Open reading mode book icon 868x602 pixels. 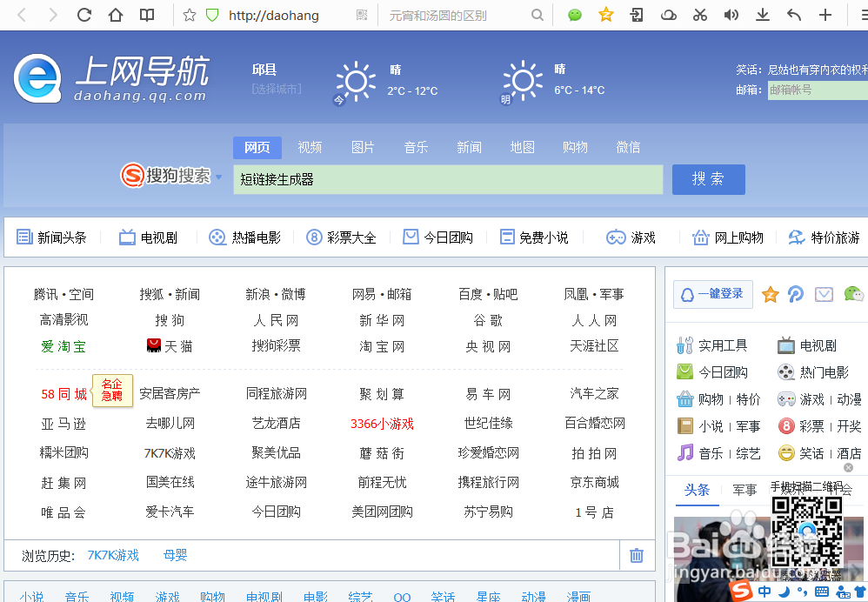pos(147,15)
